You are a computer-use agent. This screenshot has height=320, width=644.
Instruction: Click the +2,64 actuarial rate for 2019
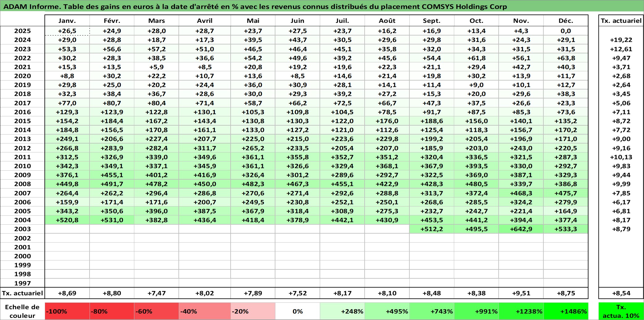[x=621, y=85]
